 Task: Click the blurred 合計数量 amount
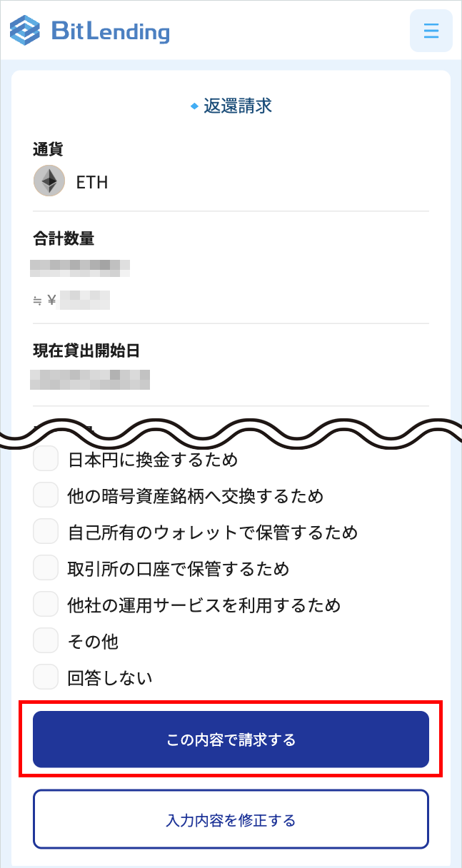81,266
